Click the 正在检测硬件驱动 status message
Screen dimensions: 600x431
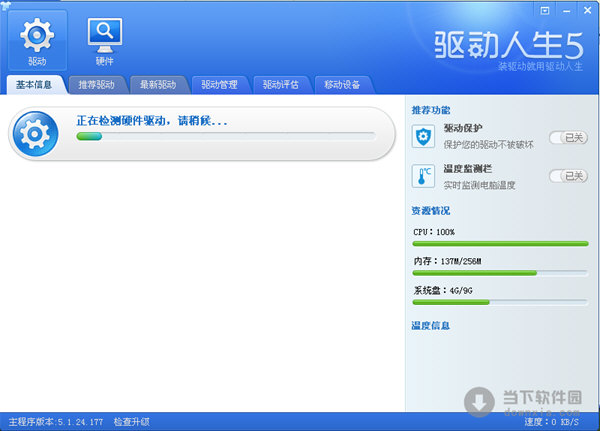[152, 121]
